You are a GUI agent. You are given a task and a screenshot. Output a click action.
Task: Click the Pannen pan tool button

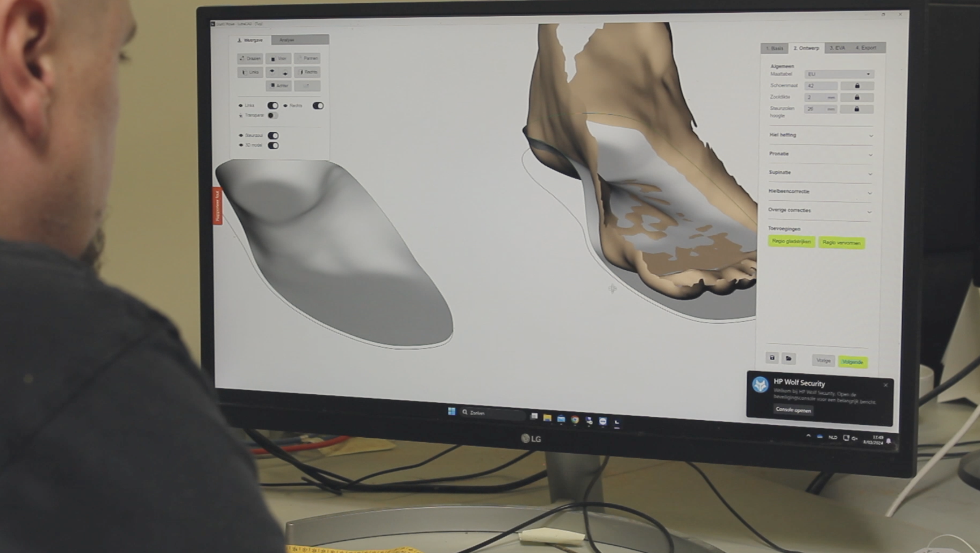(x=308, y=58)
